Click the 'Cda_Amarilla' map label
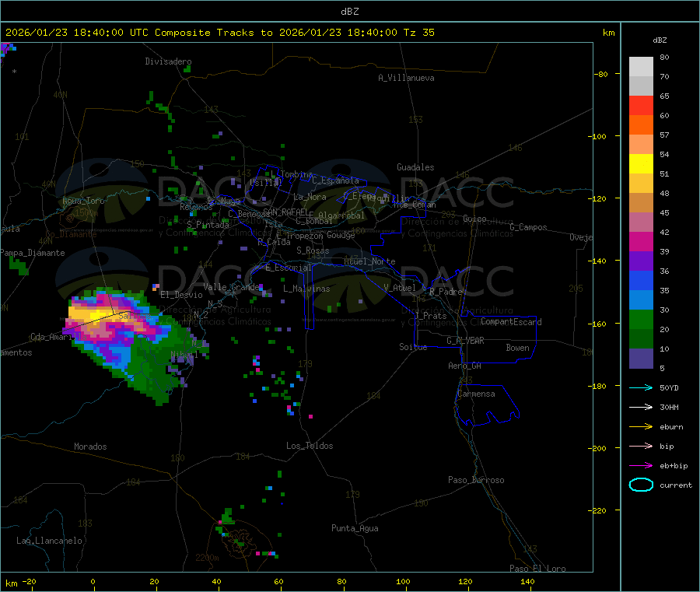This screenshot has height=592, width=700. [58, 337]
